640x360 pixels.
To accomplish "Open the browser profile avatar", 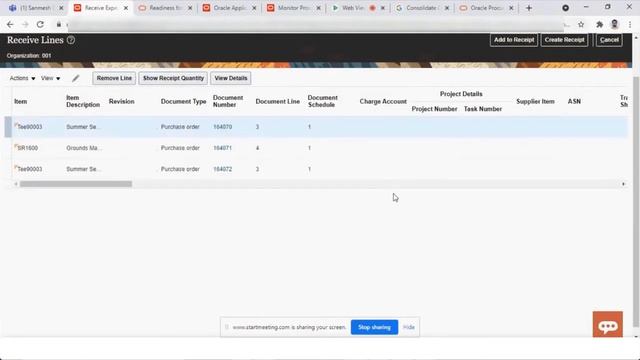I will click(x=614, y=24).
